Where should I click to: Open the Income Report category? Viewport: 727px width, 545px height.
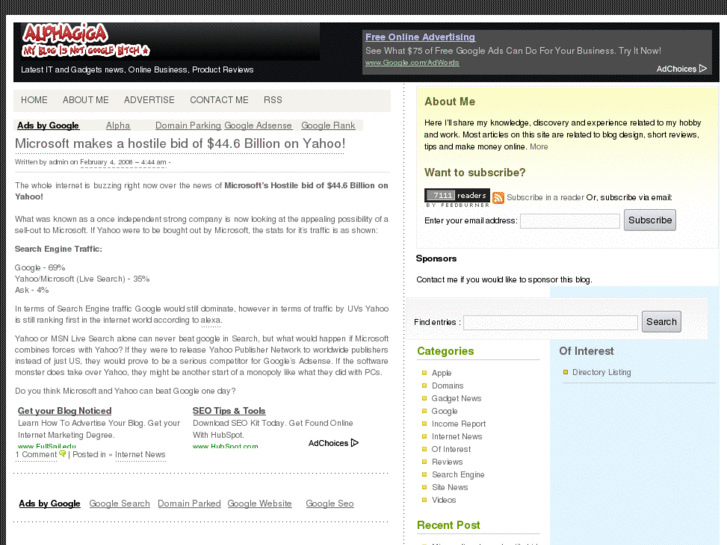click(459, 424)
